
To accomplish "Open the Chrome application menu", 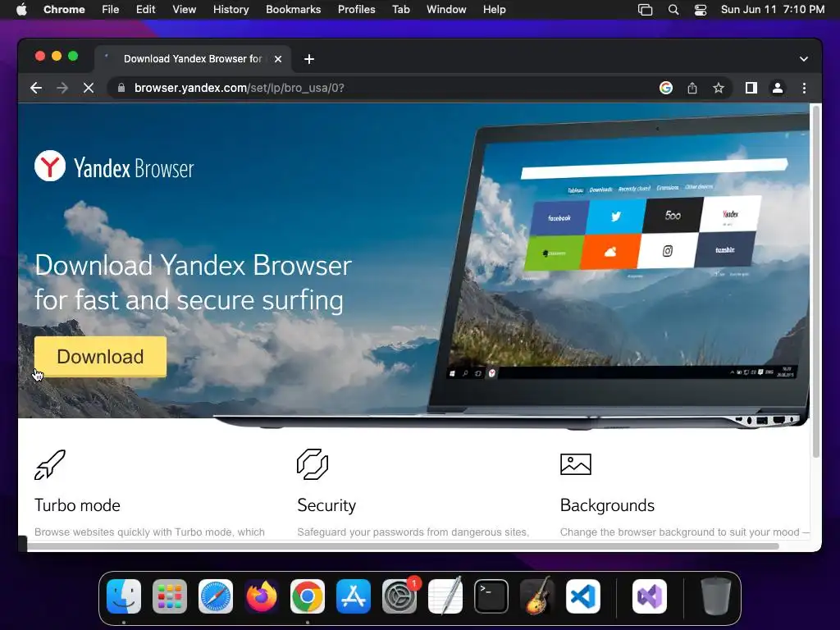I will 64,10.
